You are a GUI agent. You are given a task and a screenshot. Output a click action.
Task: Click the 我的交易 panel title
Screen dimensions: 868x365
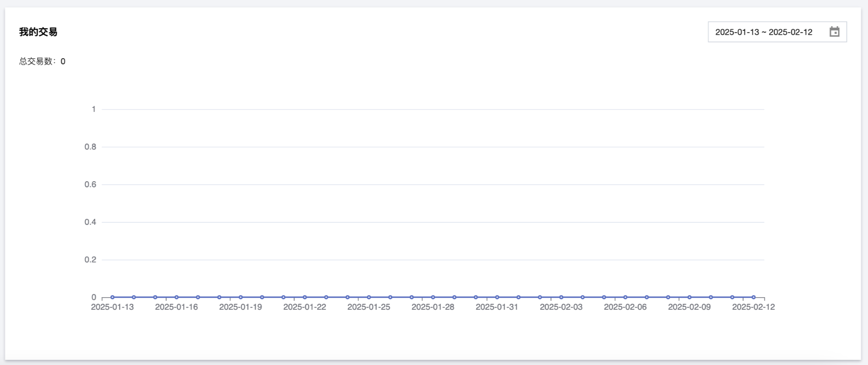(x=38, y=32)
